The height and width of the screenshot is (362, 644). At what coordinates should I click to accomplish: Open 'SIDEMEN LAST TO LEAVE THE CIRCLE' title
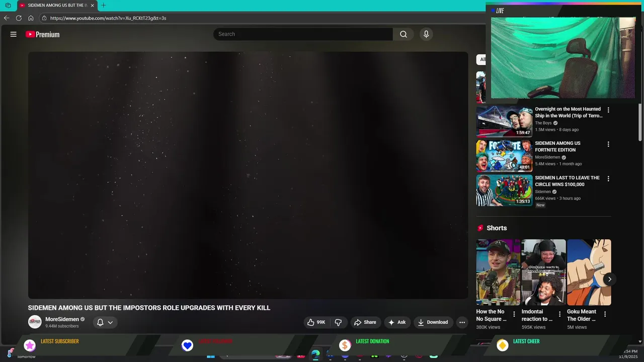(567, 181)
